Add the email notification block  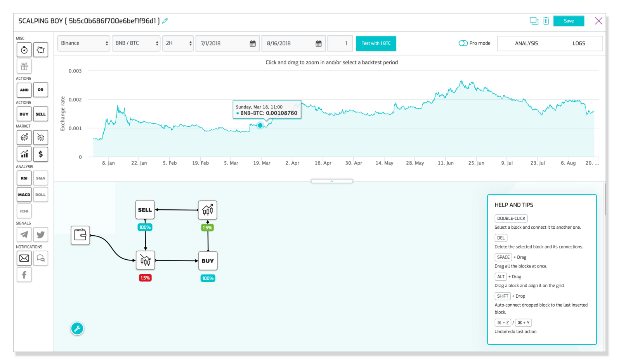(x=24, y=258)
